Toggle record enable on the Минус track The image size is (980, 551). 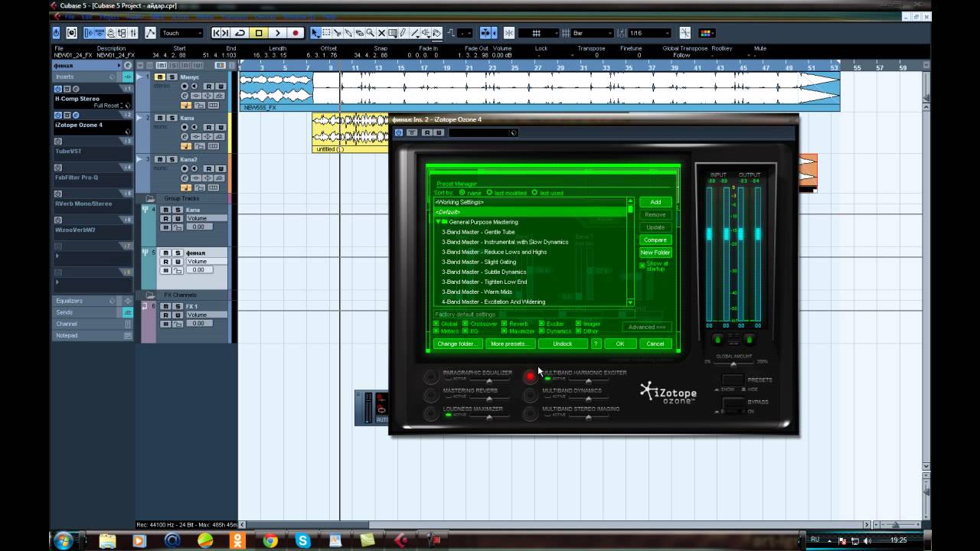[x=185, y=86]
